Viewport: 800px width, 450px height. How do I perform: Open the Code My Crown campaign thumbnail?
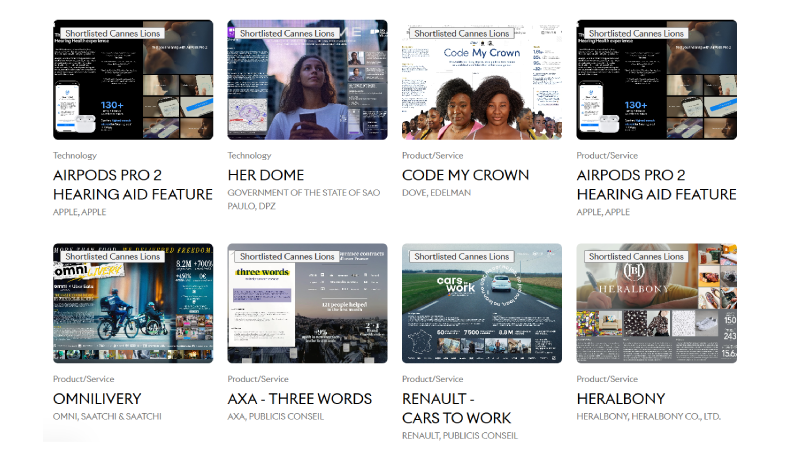click(x=482, y=80)
